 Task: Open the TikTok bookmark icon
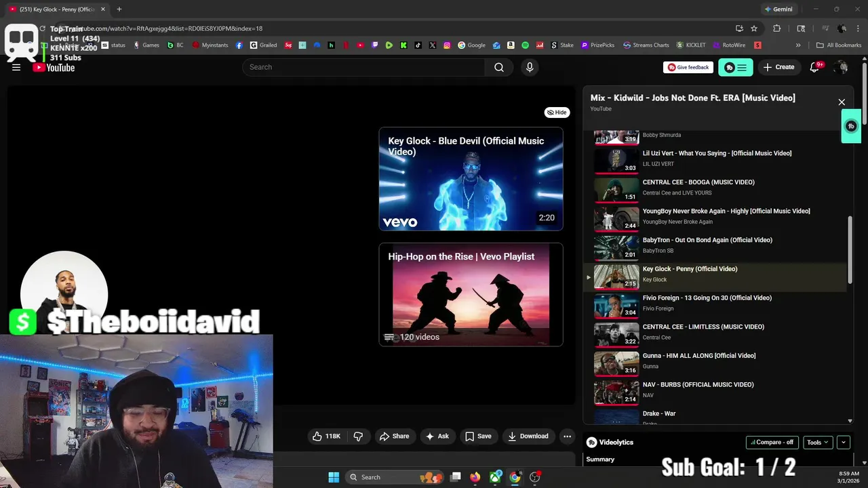[418, 45]
